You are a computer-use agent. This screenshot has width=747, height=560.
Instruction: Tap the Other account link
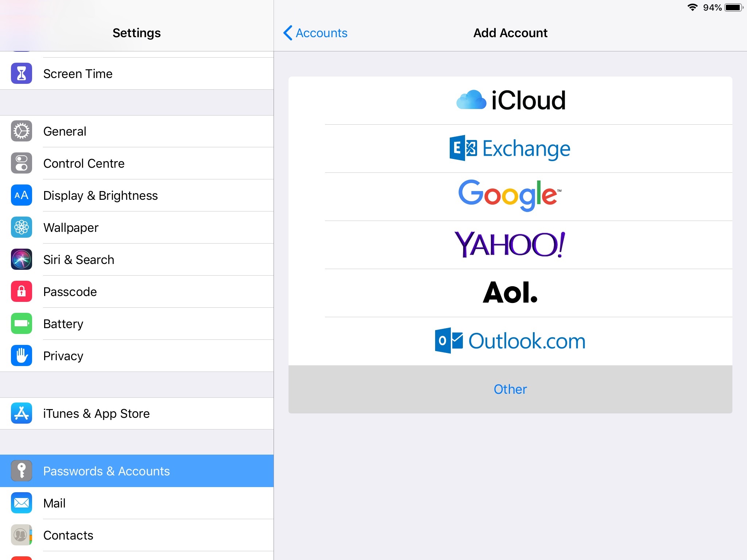[510, 389]
